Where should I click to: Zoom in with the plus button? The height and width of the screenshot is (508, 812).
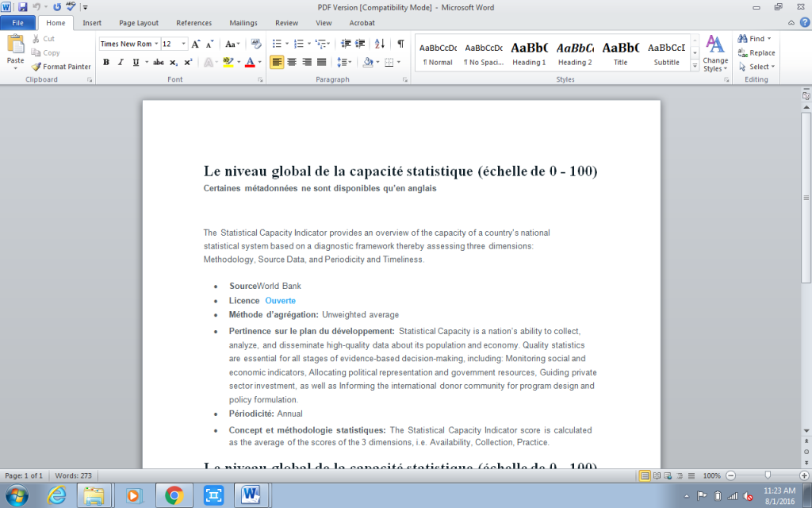coord(804,476)
